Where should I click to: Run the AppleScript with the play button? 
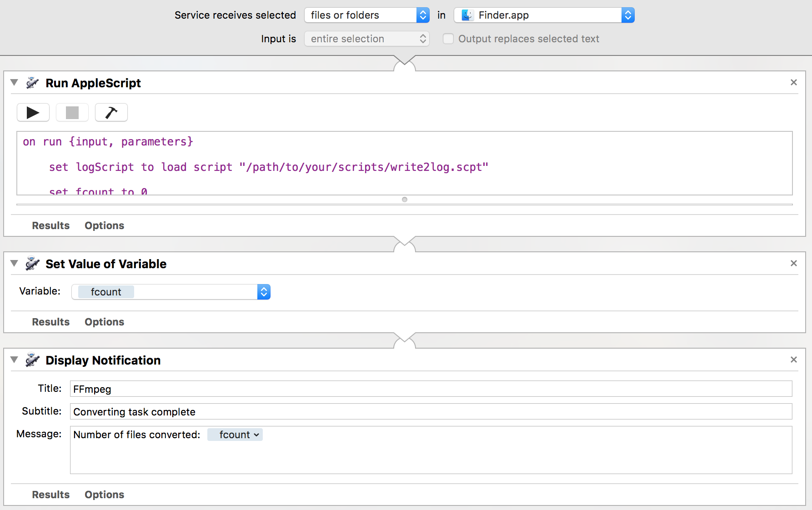coord(33,113)
